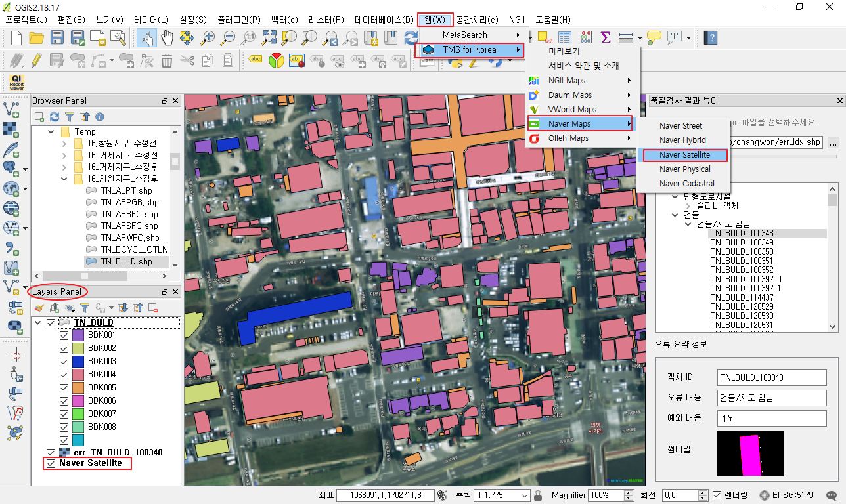The image size is (846, 504).
Task: Click the BDK001 purple color swatch
Action: coord(78,335)
